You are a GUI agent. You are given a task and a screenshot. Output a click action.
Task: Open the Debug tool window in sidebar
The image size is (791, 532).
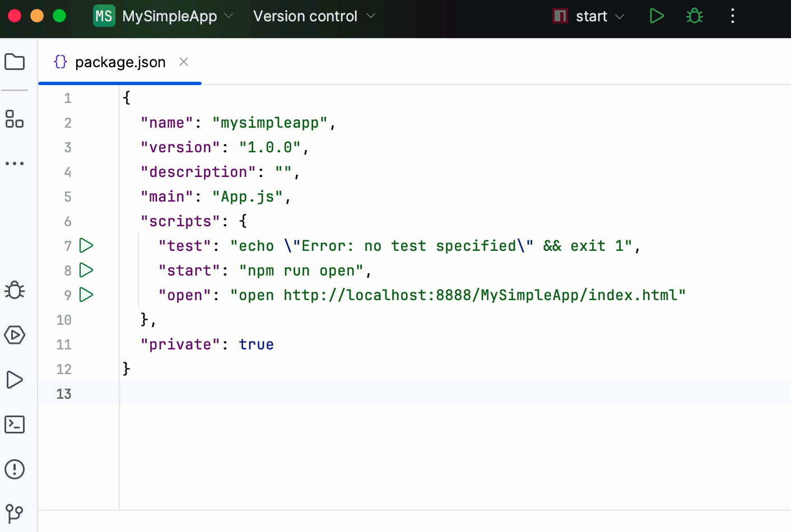tap(15, 290)
